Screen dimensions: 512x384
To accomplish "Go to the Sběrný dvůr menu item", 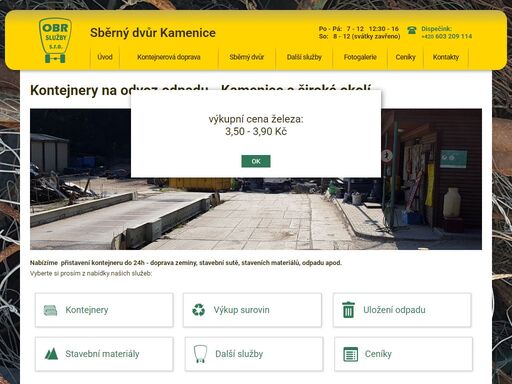I will point(247,57).
